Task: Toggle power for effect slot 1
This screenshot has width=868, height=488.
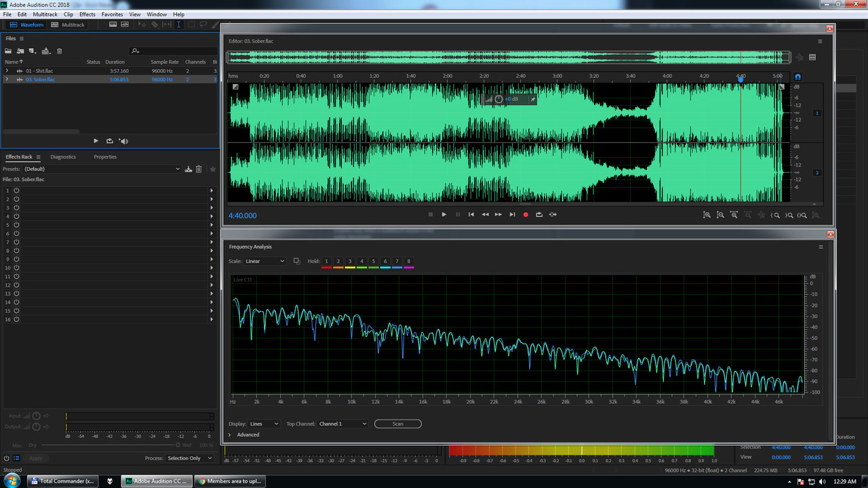Action: (x=16, y=190)
